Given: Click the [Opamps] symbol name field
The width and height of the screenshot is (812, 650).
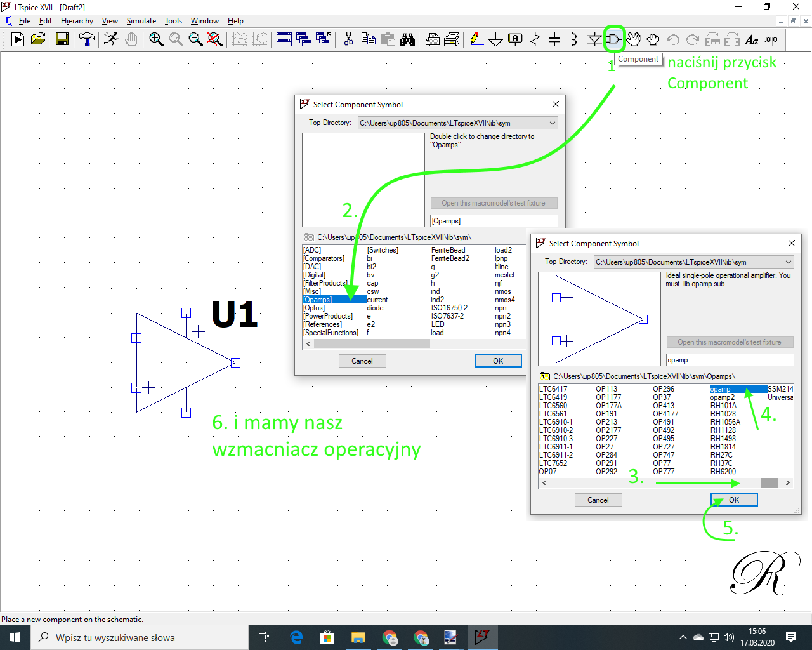Looking at the screenshot, I should [x=494, y=221].
